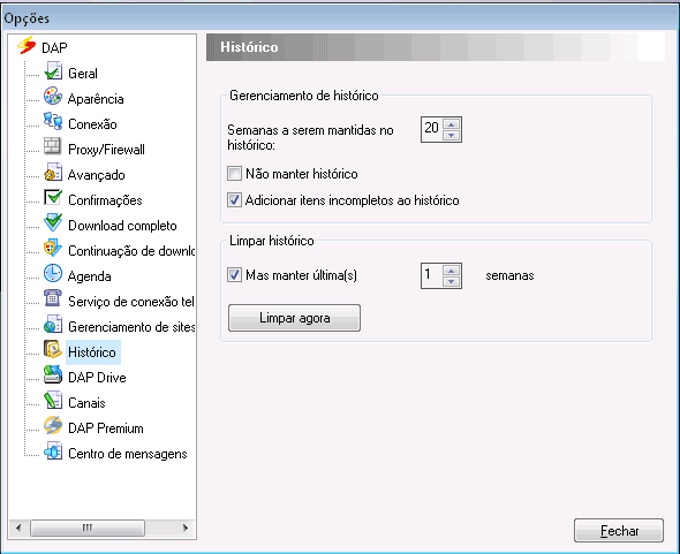This screenshot has height=554, width=680.
Task: Select Proxy/Firewall in the tree
Action: tap(106, 149)
